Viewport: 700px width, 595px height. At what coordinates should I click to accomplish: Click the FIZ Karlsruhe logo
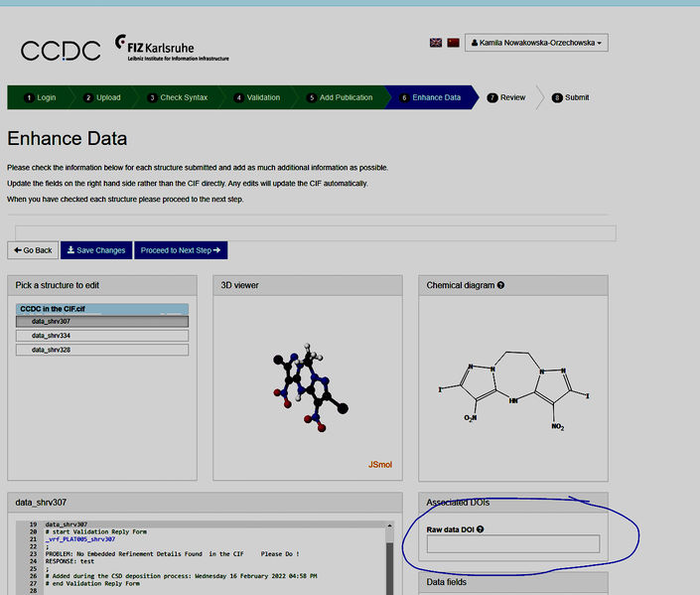click(x=172, y=48)
